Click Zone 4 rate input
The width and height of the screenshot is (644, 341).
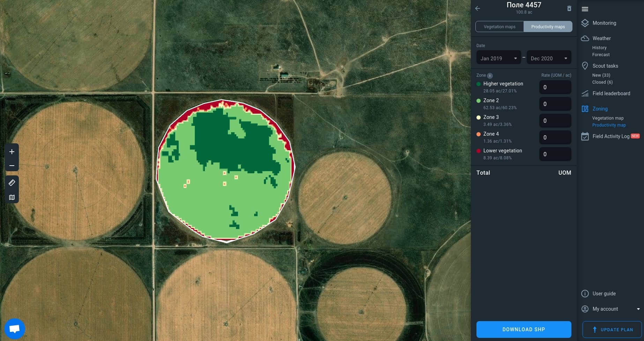coord(555,137)
